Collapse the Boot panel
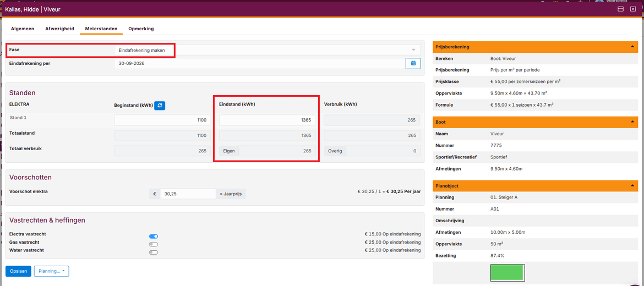The height and width of the screenshot is (286, 644). point(632,122)
